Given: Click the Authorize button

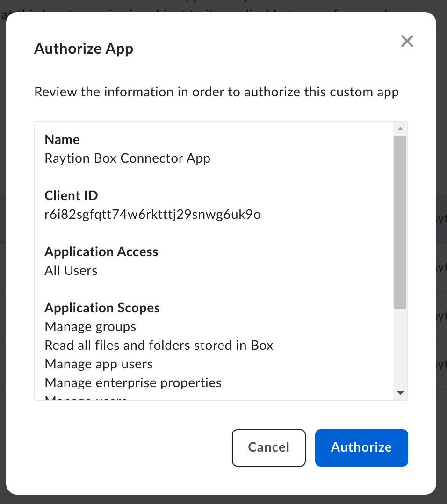Looking at the screenshot, I should coord(361,447).
